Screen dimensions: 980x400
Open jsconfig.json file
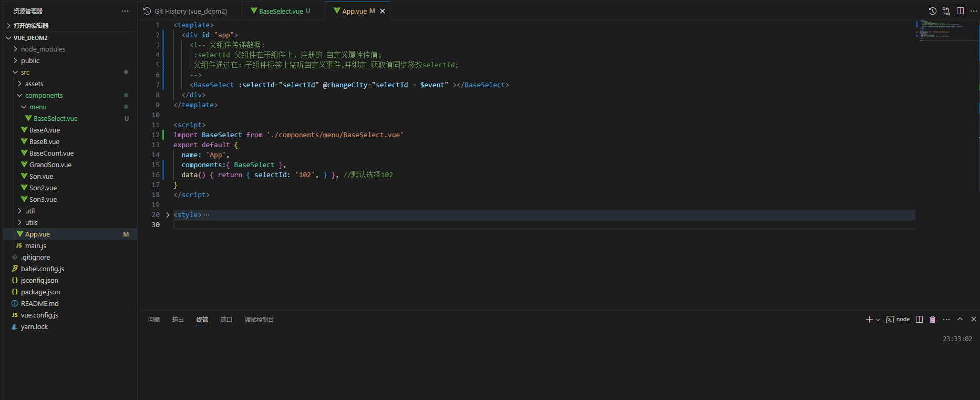tap(70, 281)
